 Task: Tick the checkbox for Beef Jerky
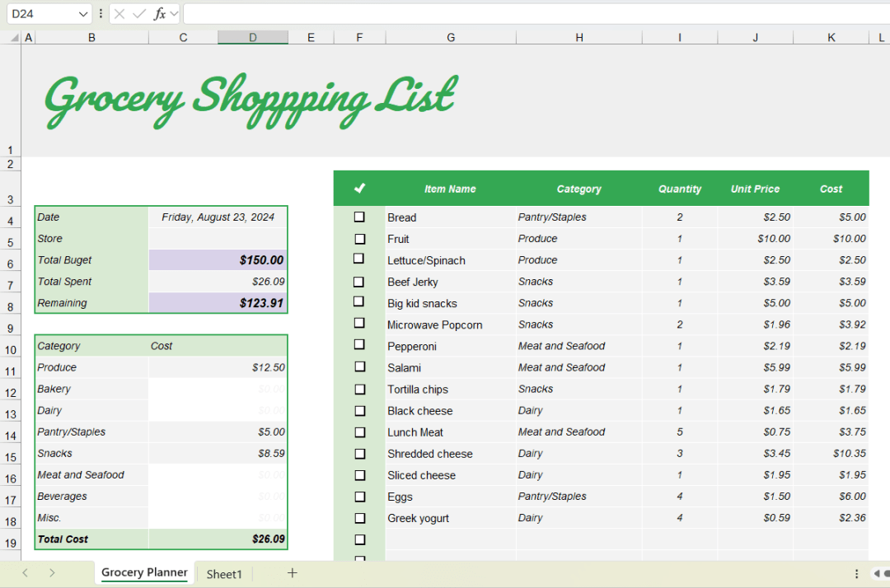pyautogui.click(x=358, y=282)
